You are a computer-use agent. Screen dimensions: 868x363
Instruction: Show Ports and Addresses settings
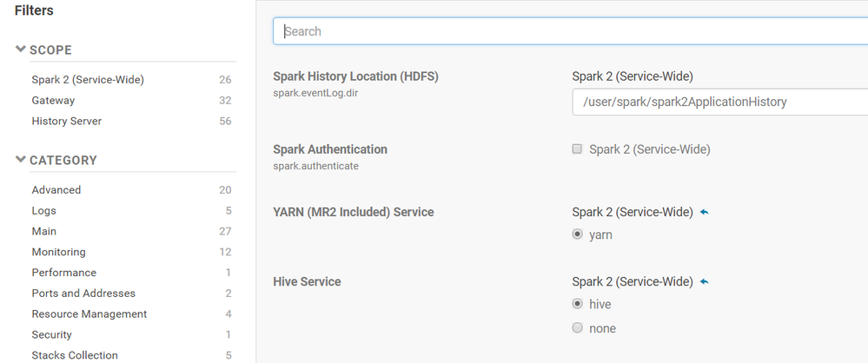[83, 294]
